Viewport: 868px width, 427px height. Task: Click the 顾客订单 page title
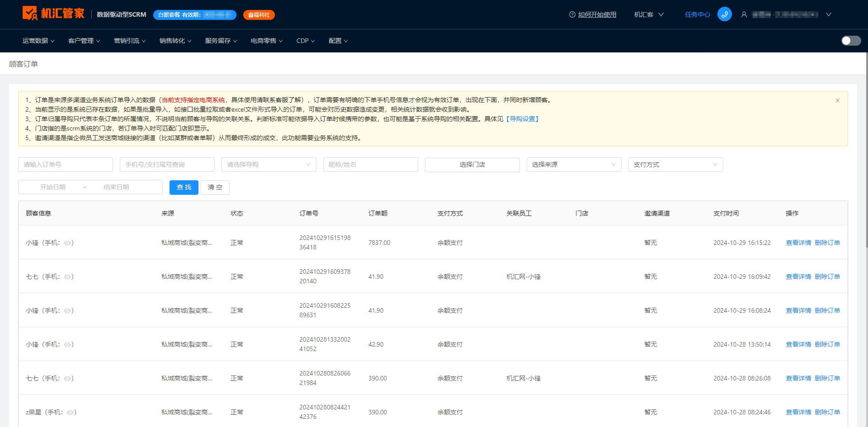[x=24, y=64]
